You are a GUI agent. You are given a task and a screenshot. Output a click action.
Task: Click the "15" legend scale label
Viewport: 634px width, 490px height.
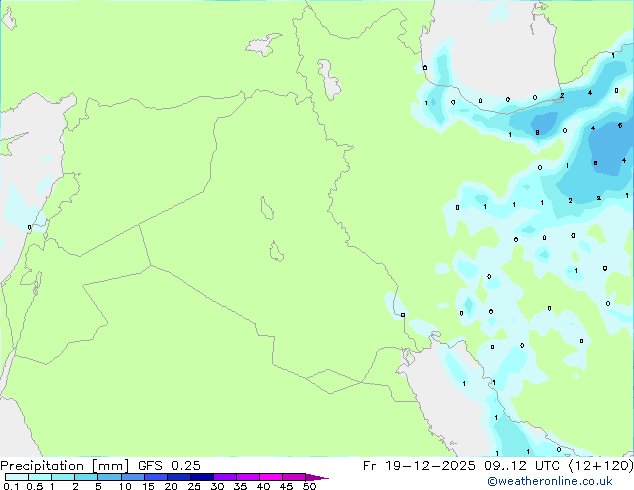(x=148, y=486)
